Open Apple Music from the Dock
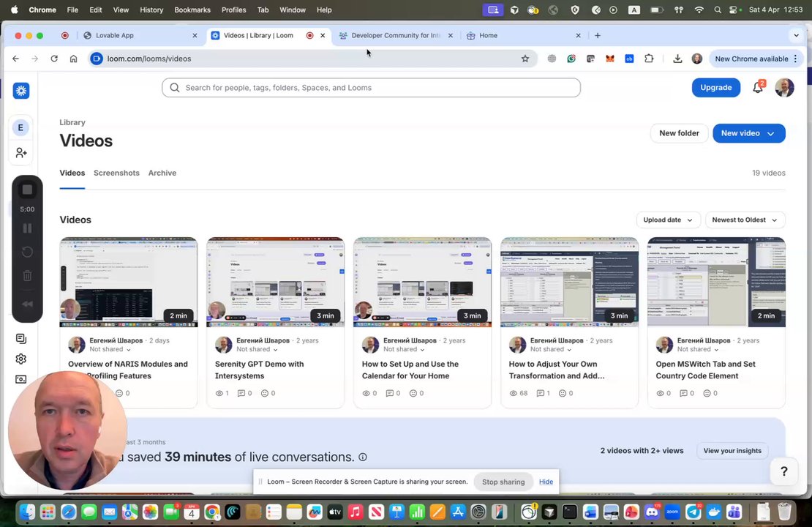Image resolution: width=812 pixels, height=527 pixels. [356, 512]
